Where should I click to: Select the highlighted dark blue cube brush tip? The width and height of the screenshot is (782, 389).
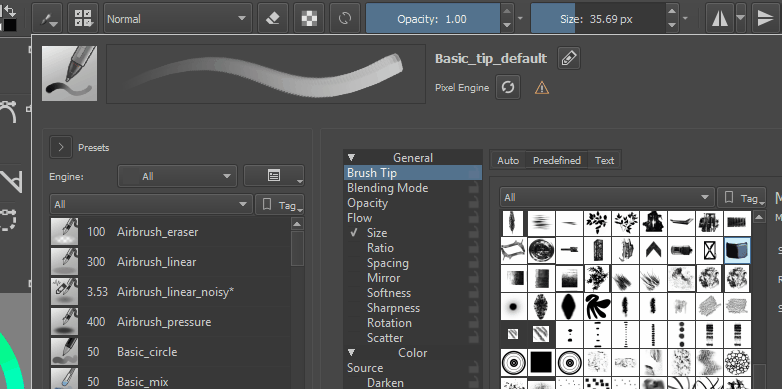[737, 250]
